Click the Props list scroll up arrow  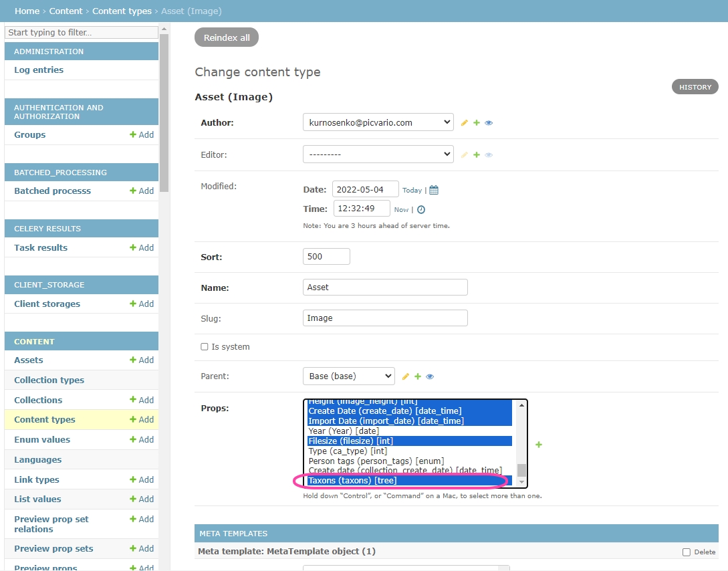coord(521,405)
